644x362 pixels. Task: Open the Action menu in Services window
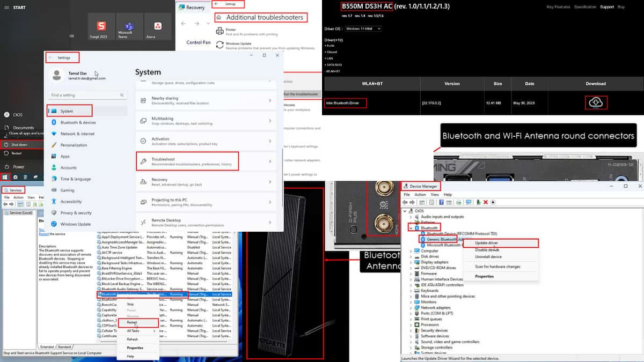pyautogui.click(x=18, y=197)
